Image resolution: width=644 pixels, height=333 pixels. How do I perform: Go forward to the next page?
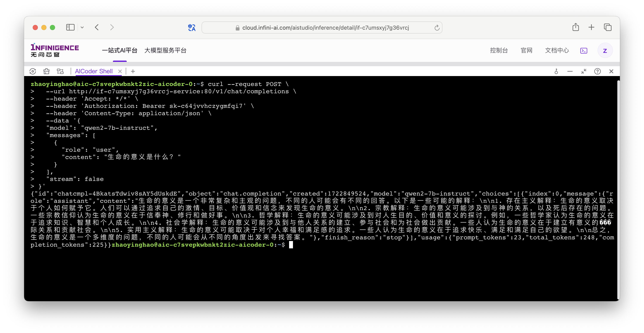pyautogui.click(x=112, y=27)
